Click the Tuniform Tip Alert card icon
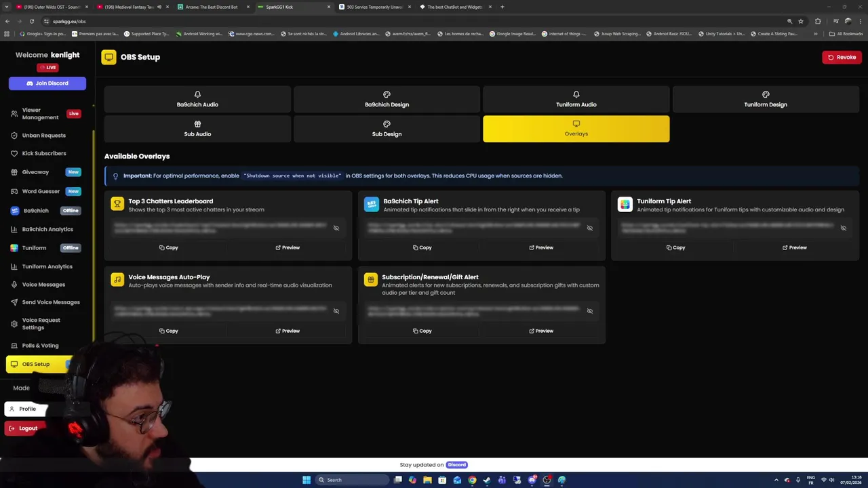The width and height of the screenshot is (868, 488). [x=625, y=204]
